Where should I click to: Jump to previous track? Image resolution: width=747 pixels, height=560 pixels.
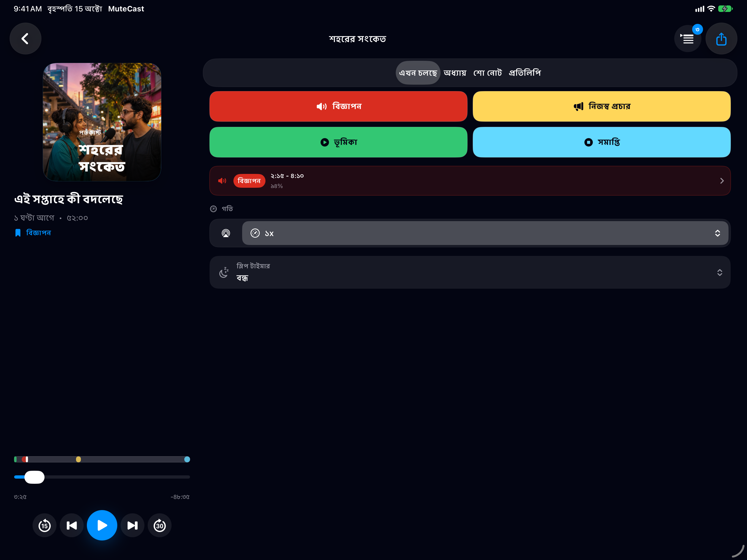(72, 525)
